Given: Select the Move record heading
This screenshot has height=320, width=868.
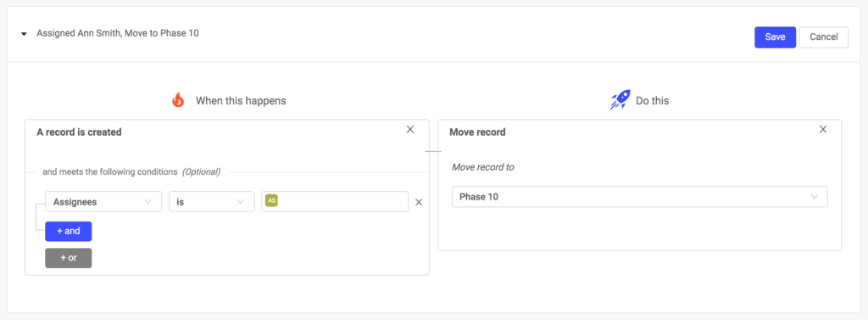Looking at the screenshot, I should [x=477, y=132].
